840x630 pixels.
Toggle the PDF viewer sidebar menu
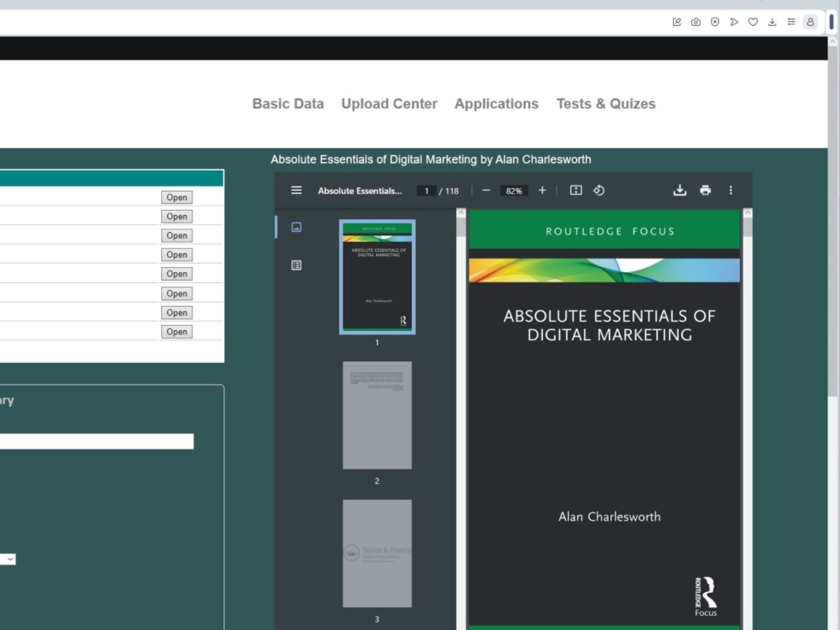[297, 191]
